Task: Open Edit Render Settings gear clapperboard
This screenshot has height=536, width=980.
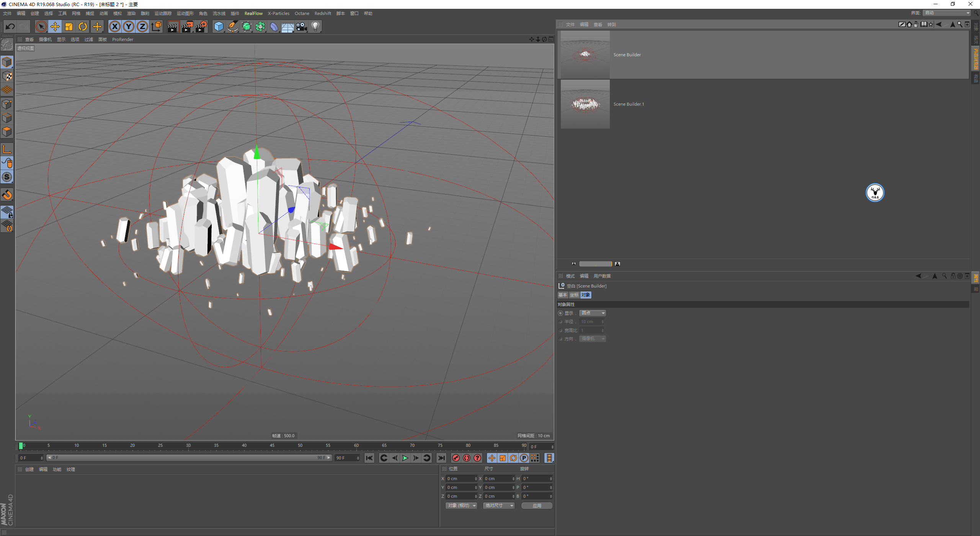Action: [x=201, y=26]
